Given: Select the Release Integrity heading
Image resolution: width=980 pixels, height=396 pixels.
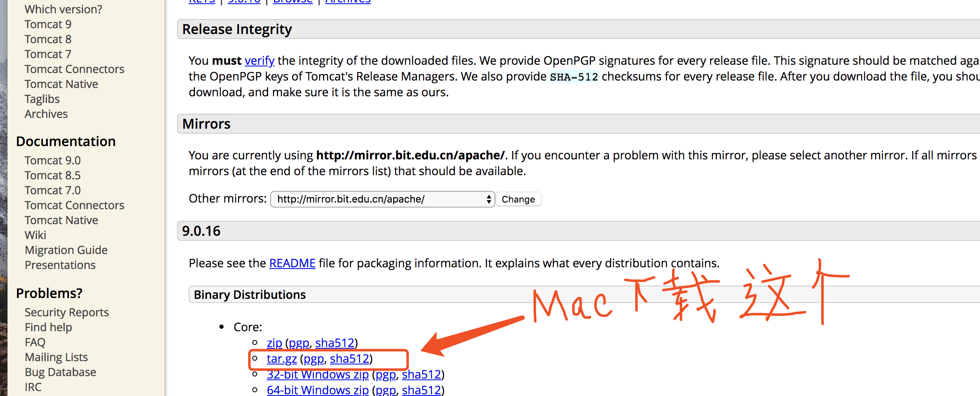Looking at the screenshot, I should click(237, 29).
